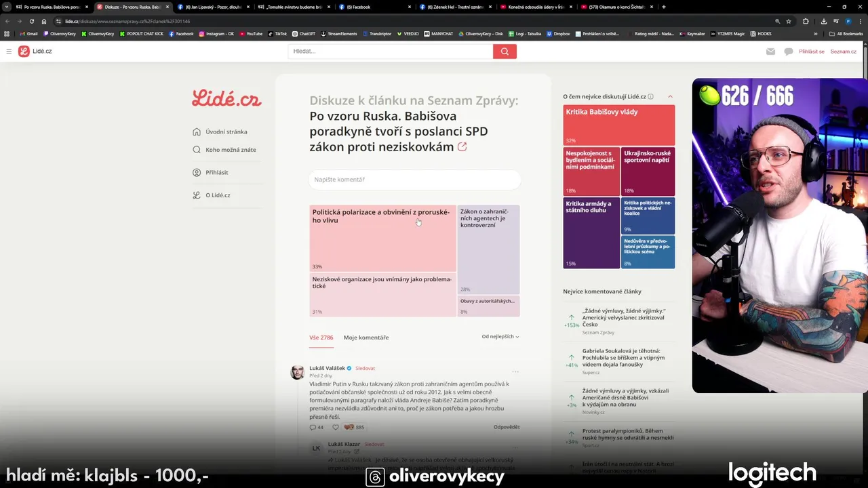This screenshot has height=488, width=868.
Task: Click Lukáš Valášek's avatar photo
Action: point(297,372)
